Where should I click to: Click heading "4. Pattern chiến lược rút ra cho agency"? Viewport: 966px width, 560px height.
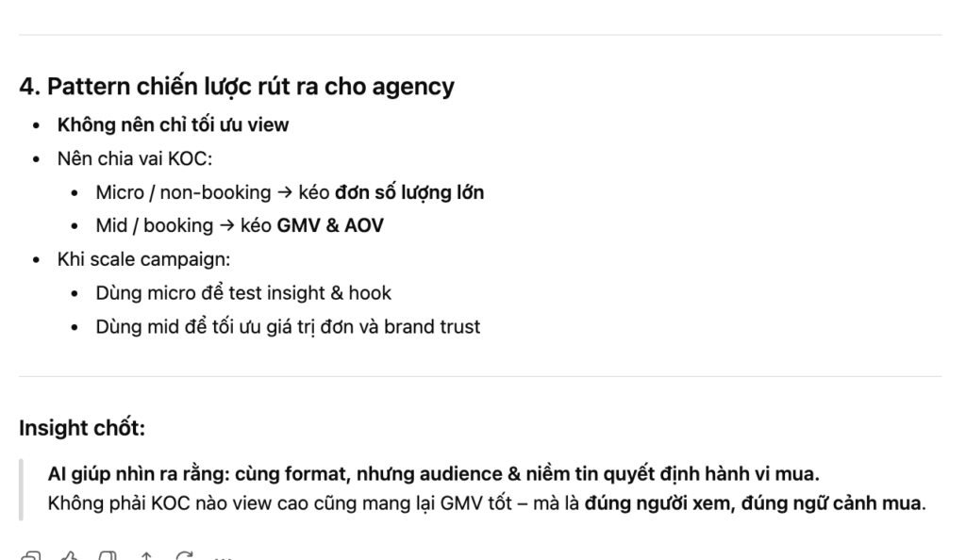click(x=237, y=87)
